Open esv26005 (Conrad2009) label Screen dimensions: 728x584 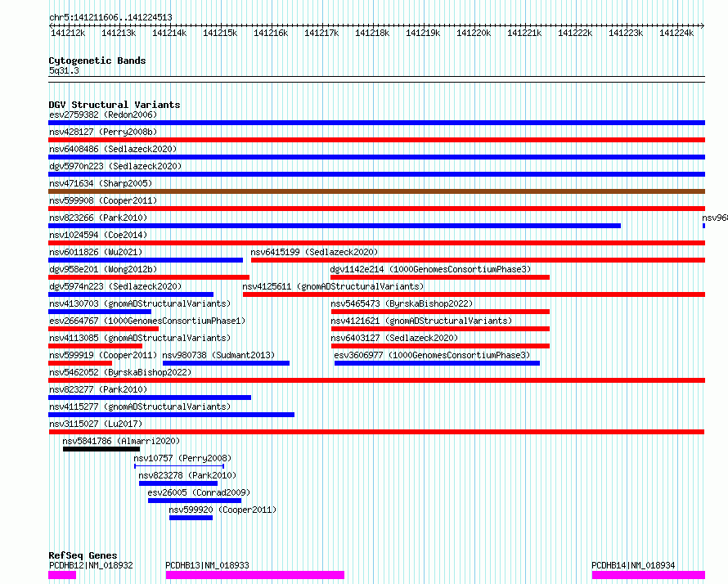click(199, 492)
